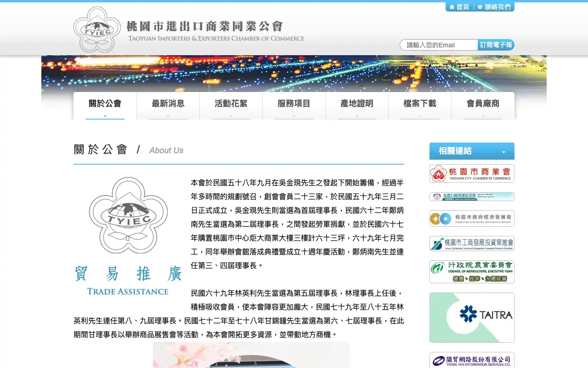Viewport: 588px width, 368px height.
Task: Open the 檔案下載 menu tab
Action: [x=420, y=106]
